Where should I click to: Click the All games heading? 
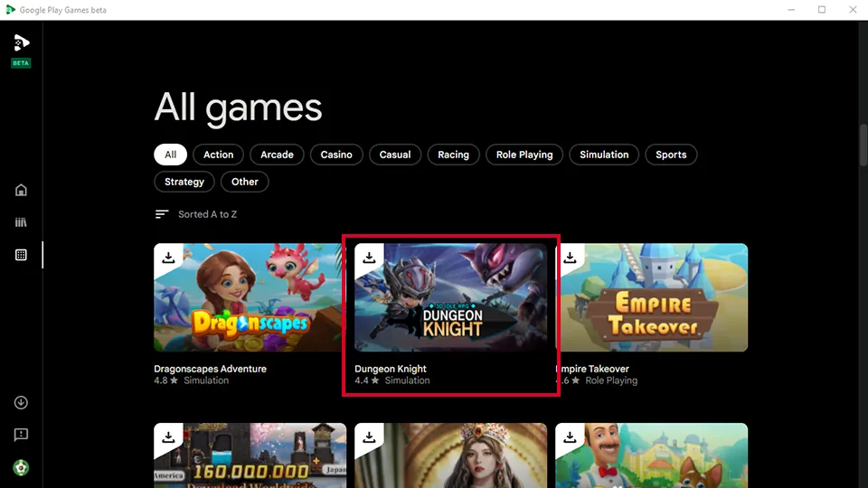coord(238,108)
